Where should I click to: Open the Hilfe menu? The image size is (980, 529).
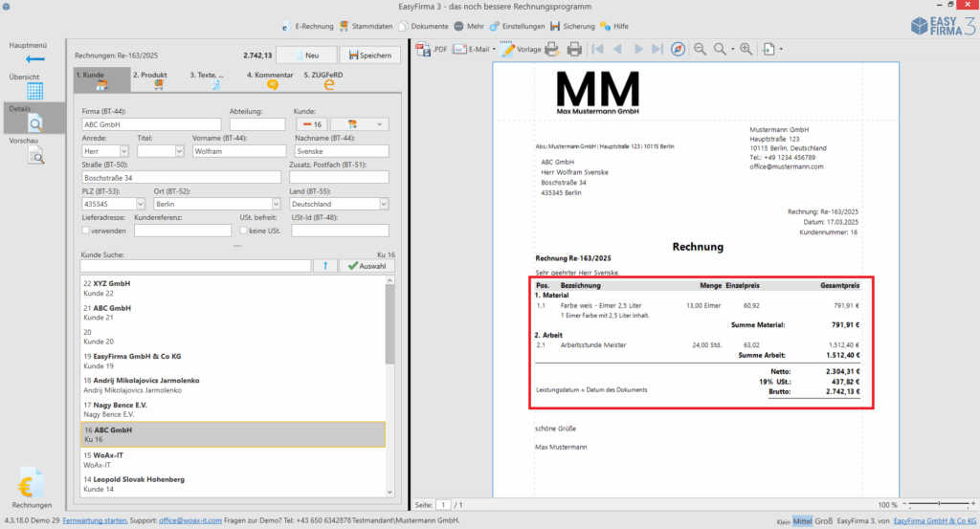click(614, 26)
